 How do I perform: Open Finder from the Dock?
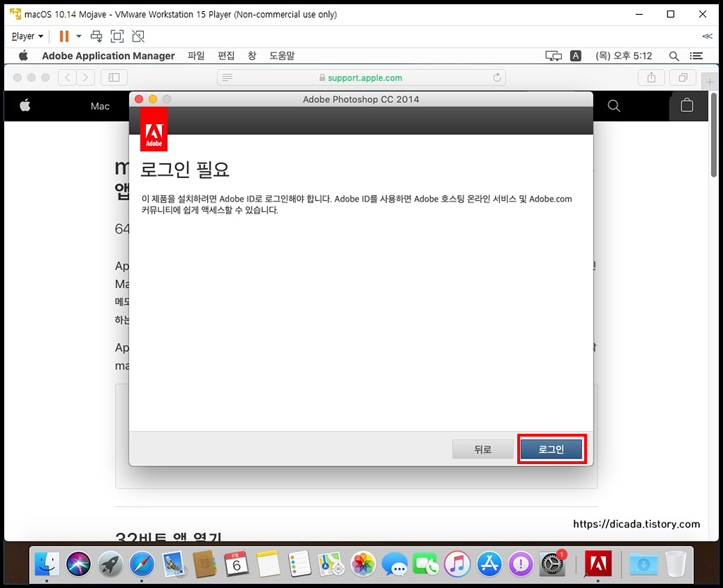(x=47, y=563)
